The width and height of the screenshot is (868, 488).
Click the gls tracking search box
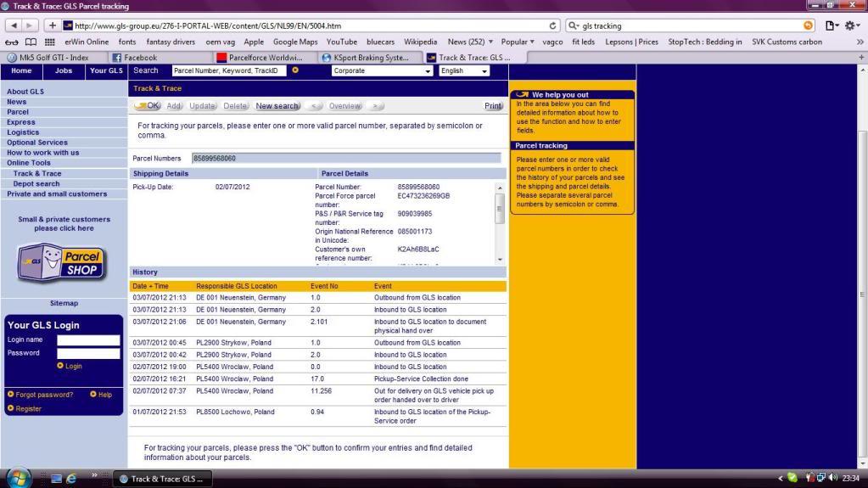691,25
